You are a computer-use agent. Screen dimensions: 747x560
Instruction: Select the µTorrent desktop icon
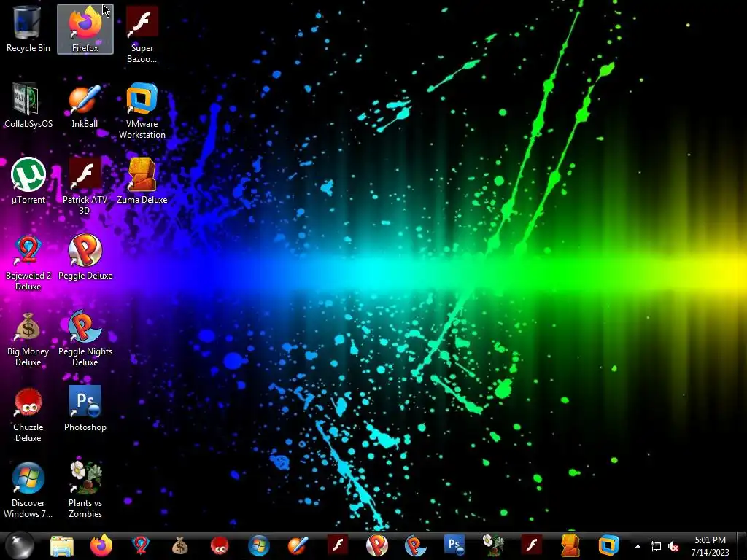pyautogui.click(x=28, y=181)
